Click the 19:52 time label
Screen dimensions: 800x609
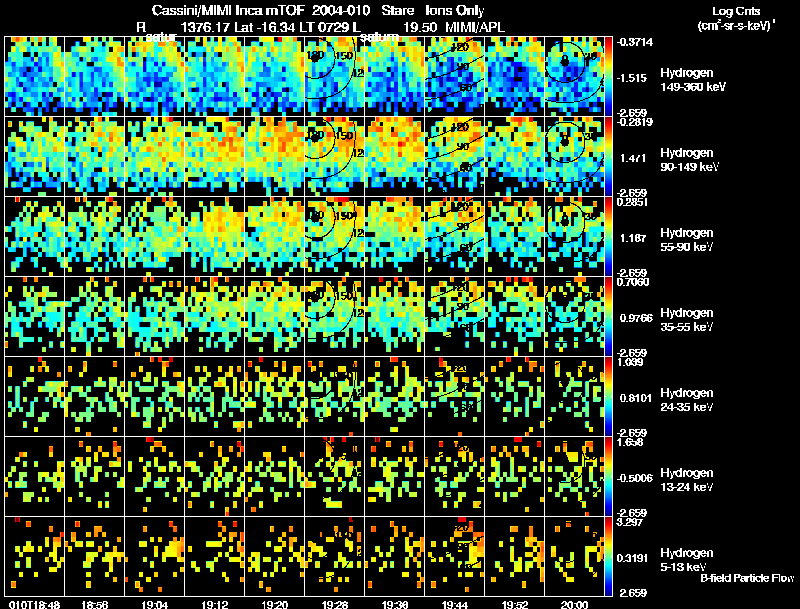(x=515, y=604)
